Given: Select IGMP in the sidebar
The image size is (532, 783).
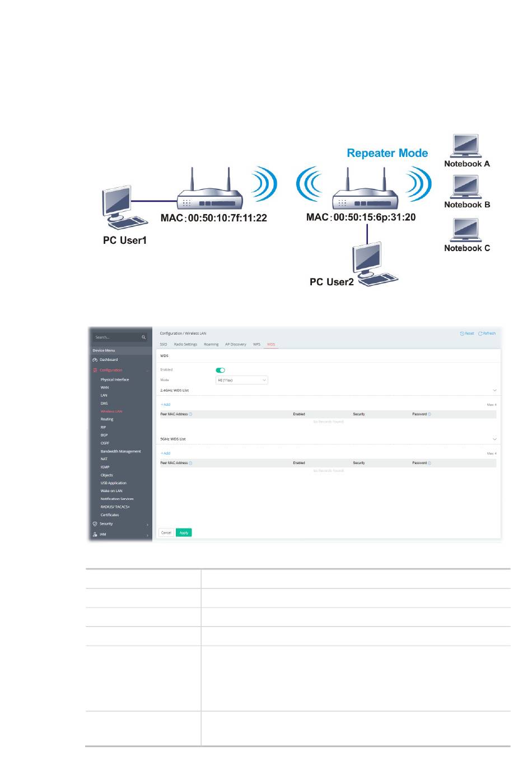Looking at the screenshot, I should coord(105,467).
